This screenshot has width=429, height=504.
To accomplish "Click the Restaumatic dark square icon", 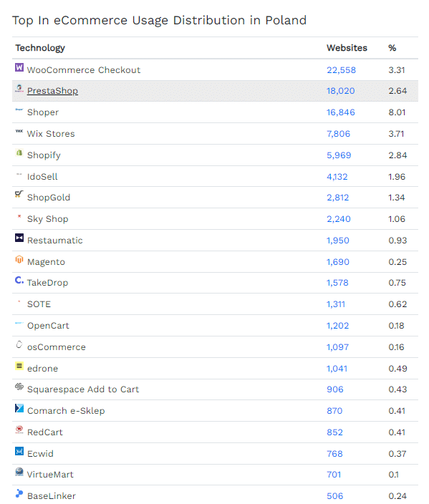I will pos(19,238).
